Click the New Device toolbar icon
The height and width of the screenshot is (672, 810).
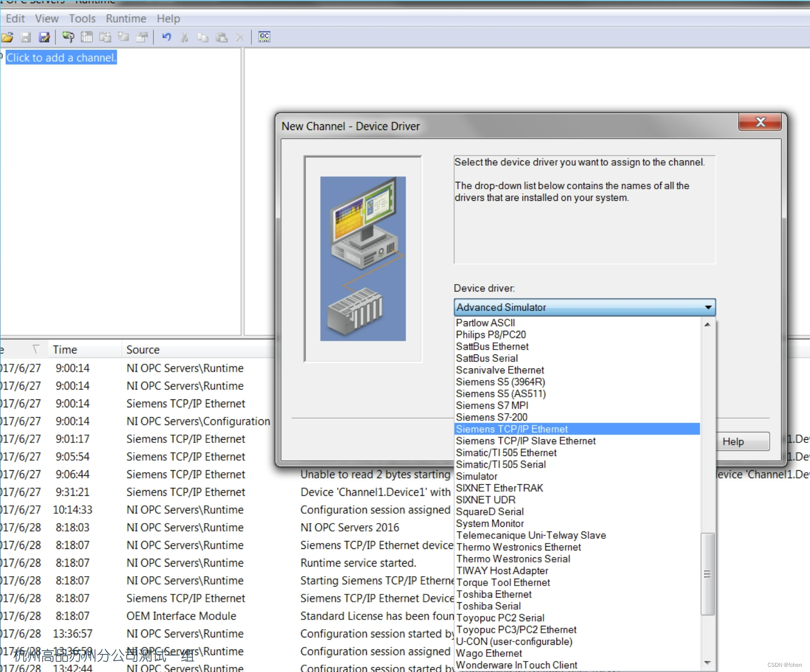point(86,37)
